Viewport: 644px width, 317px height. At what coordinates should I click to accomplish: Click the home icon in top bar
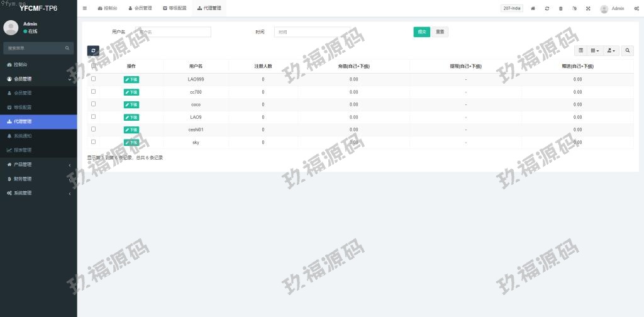(533, 9)
